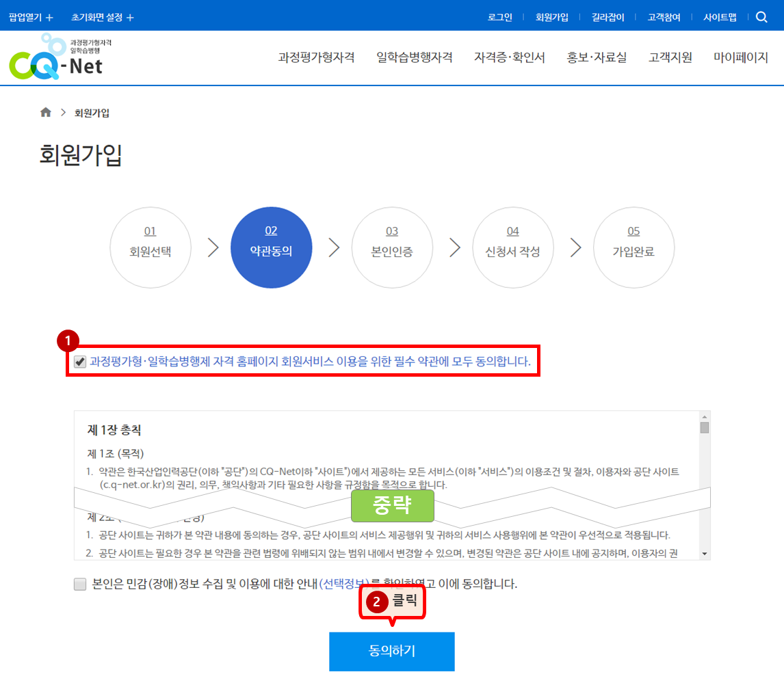The height and width of the screenshot is (685, 784).
Task: Click the 제 1조 (목적) text
Action: click(x=116, y=454)
